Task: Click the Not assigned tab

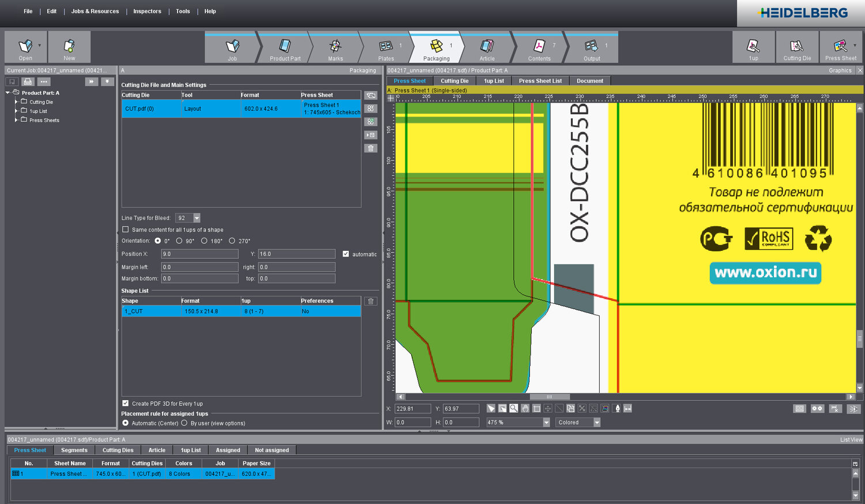Action: (x=272, y=450)
